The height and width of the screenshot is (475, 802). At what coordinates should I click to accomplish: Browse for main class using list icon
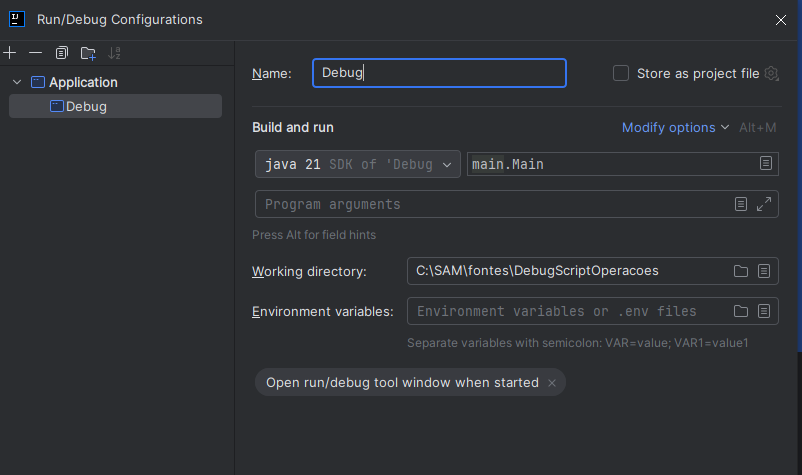click(x=766, y=164)
